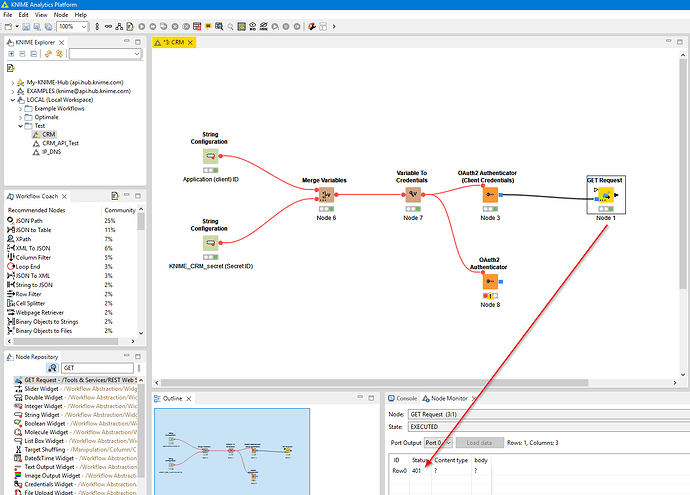Click the Load data button
The image size is (690, 495).
pyautogui.click(x=479, y=443)
